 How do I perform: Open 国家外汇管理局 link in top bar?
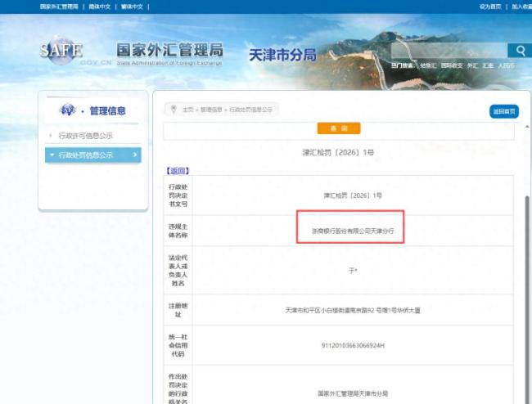pos(59,7)
